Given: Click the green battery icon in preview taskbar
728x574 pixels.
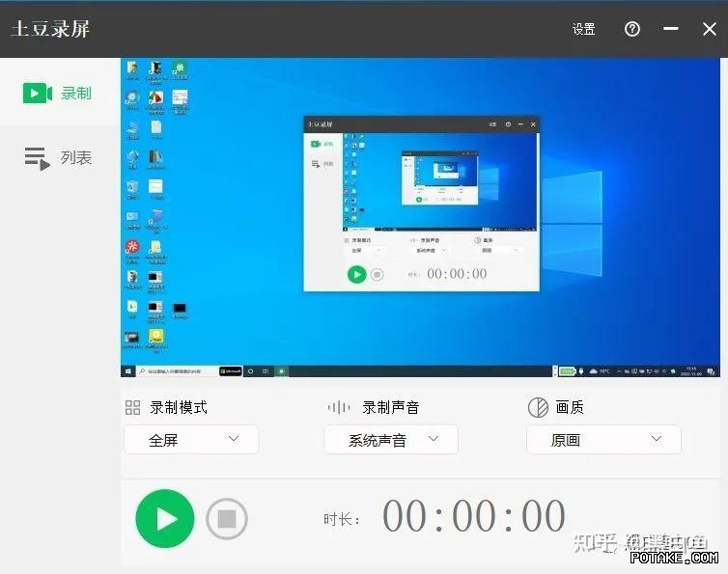Looking at the screenshot, I should tap(567, 371).
